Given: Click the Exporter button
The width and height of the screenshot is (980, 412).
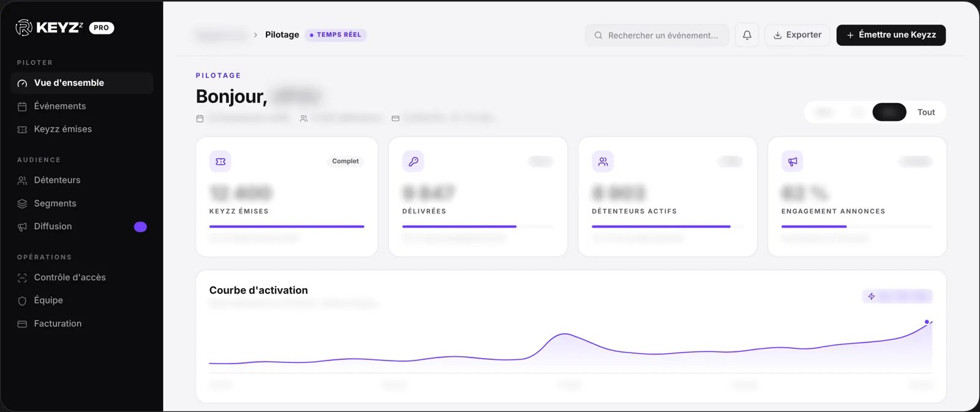Looking at the screenshot, I should [x=797, y=36].
